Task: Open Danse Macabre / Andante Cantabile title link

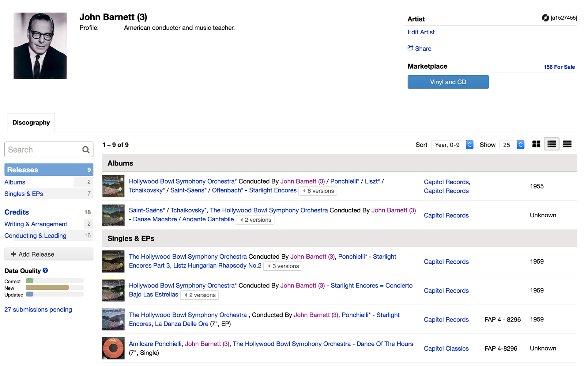Action: (x=183, y=219)
